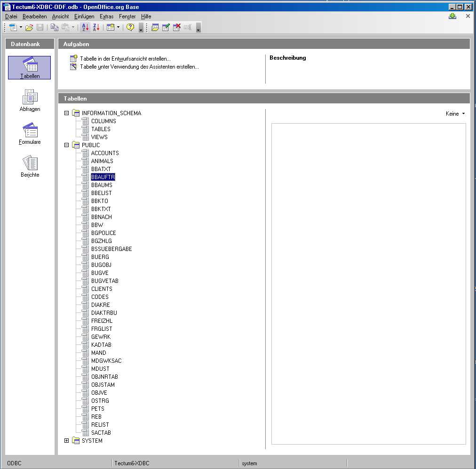Click the Paste icon in toolbar

(65, 28)
